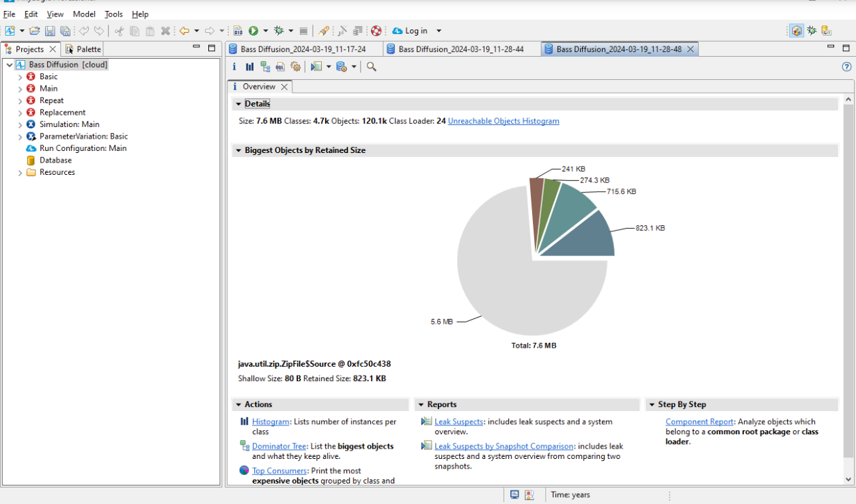This screenshot has width=856, height=504.
Task: Open the View menu
Action: click(55, 14)
